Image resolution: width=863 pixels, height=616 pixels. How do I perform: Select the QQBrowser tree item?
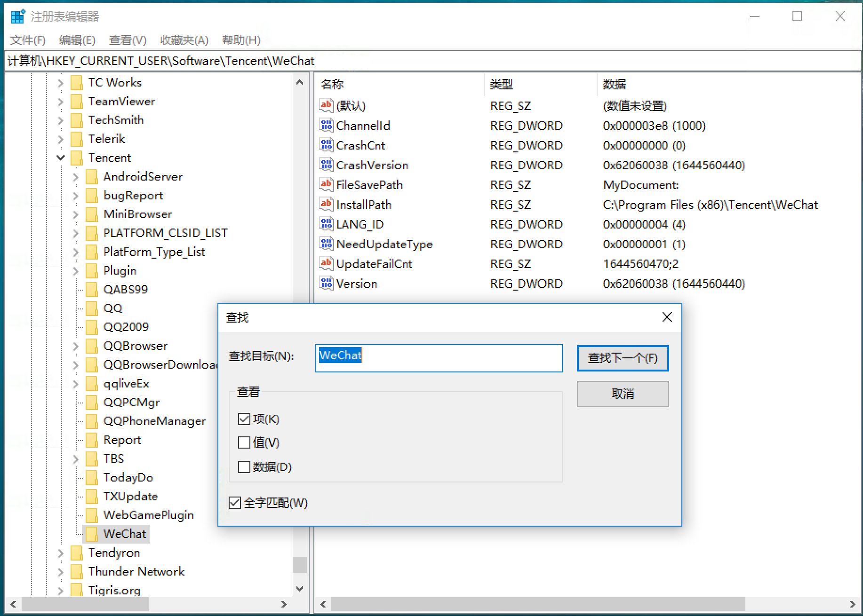(x=135, y=346)
